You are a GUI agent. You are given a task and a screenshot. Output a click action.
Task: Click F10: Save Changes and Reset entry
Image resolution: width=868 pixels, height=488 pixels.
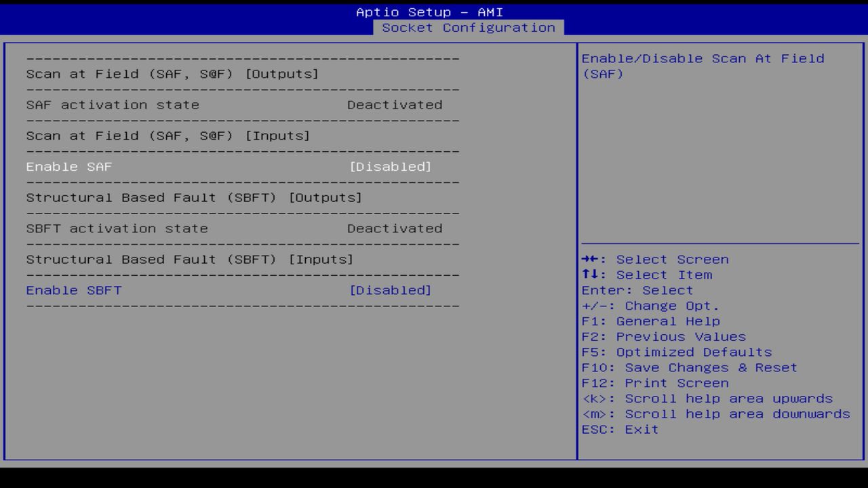click(688, 367)
